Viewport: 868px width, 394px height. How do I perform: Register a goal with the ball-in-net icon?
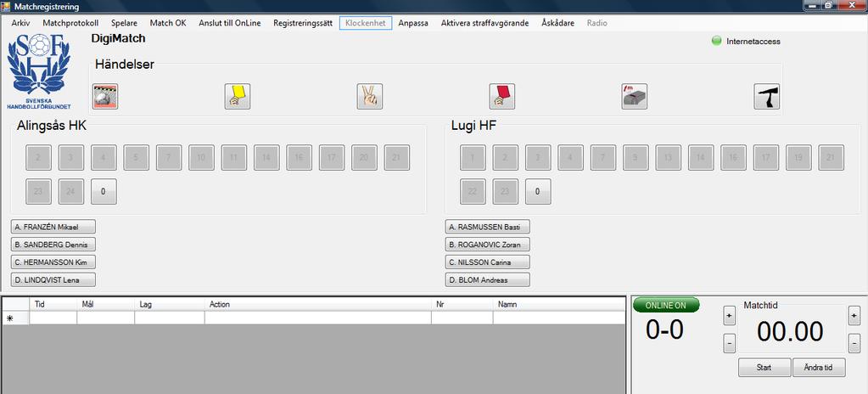pyautogui.click(x=104, y=97)
